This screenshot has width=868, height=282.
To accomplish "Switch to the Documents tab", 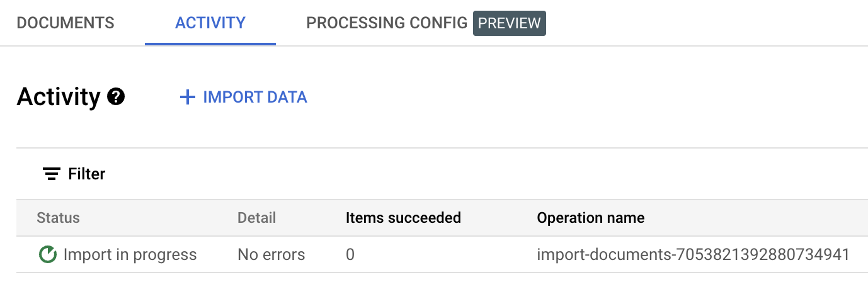I will pyautogui.click(x=66, y=23).
